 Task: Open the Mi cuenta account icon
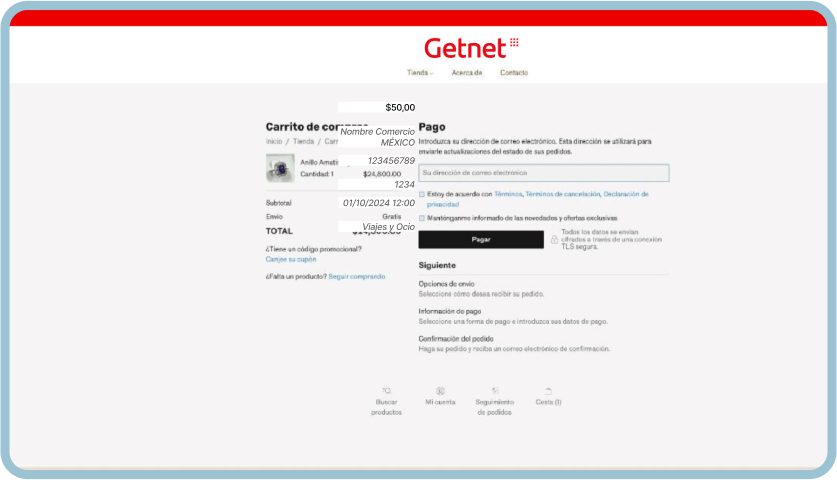[x=440, y=391]
